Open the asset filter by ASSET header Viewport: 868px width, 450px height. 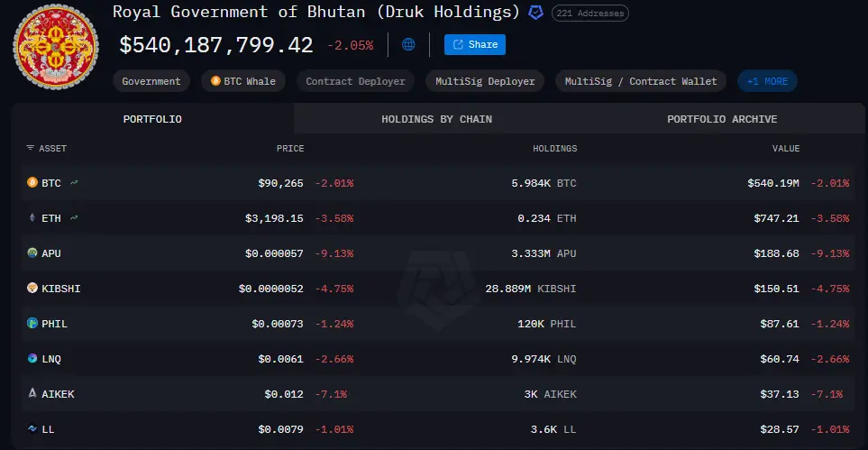tap(46, 148)
